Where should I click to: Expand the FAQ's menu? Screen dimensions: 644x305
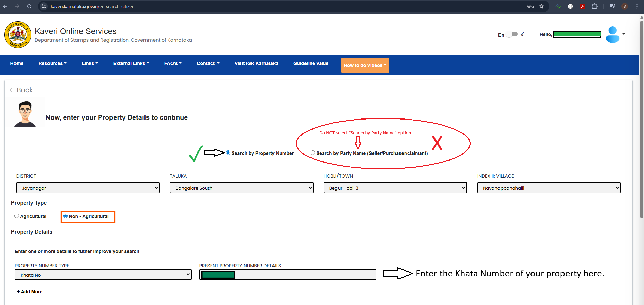(x=173, y=63)
